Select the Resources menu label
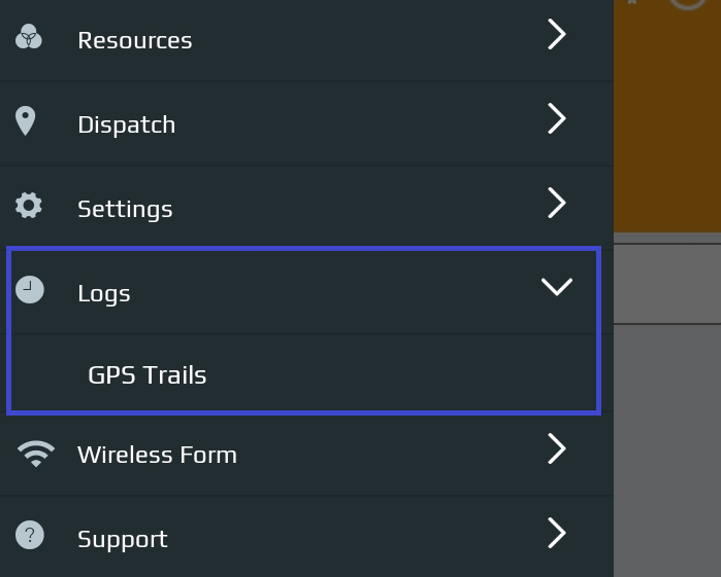The width and height of the screenshot is (721, 577). click(x=135, y=40)
